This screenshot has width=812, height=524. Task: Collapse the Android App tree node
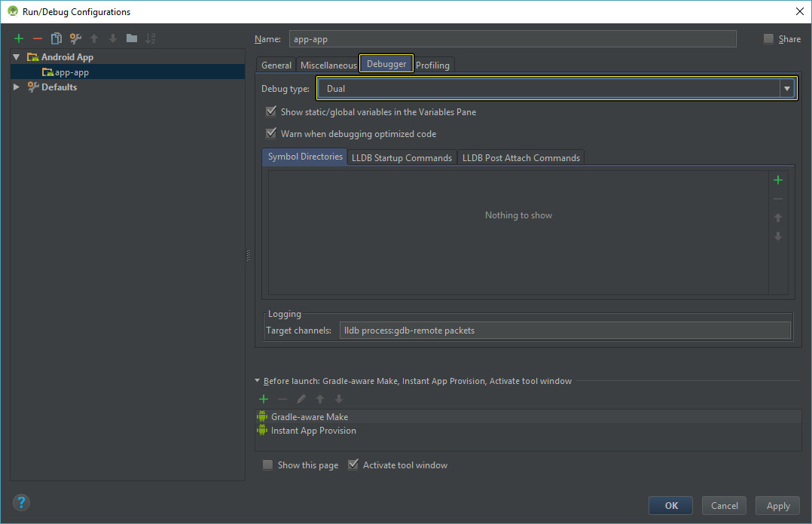pyautogui.click(x=16, y=56)
